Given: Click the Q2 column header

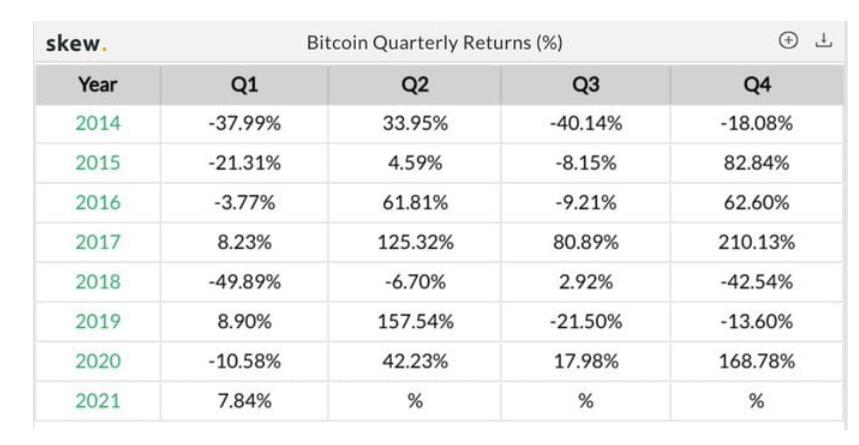Looking at the screenshot, I should coord(415,85).
